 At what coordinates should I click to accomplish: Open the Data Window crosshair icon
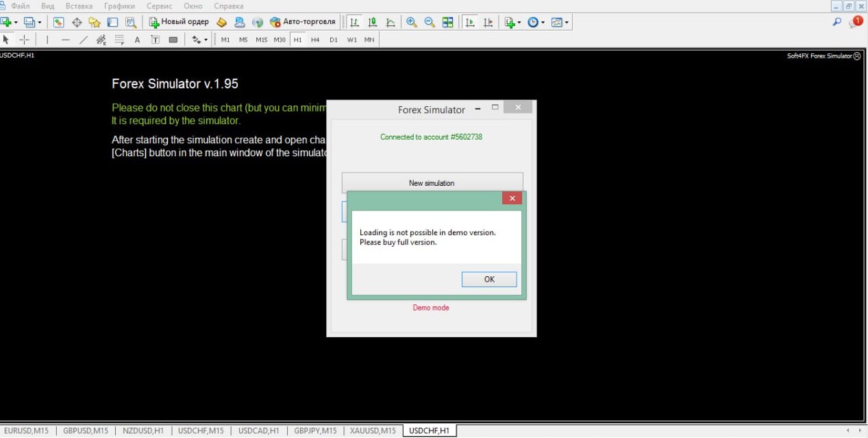[x=77, y=22]
